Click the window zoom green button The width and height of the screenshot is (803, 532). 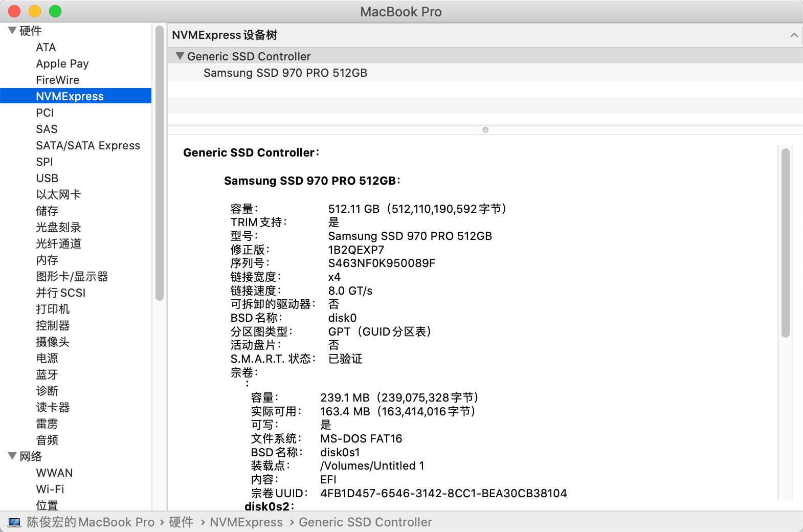[55, 11]
